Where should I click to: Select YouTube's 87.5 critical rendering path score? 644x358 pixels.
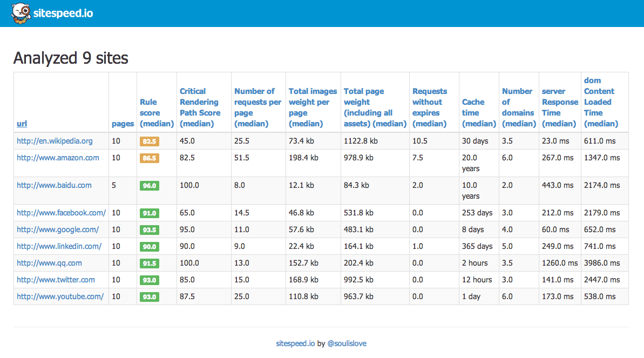(x=187, y=297)
